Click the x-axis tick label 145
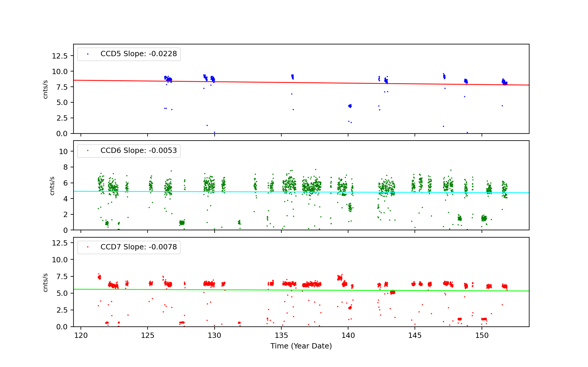Image resolution: width=588 pixels, height=367 pixels. tap(415, 336)
